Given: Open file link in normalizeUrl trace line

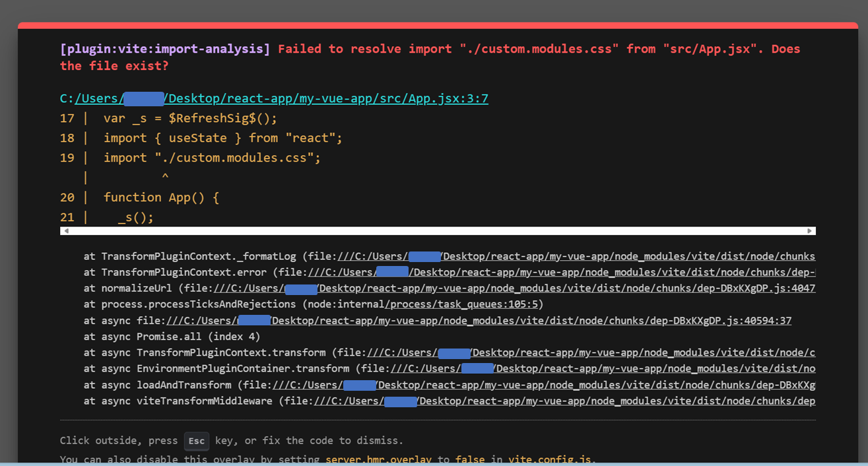Looking at the screenshot, I should click(514, 288).
